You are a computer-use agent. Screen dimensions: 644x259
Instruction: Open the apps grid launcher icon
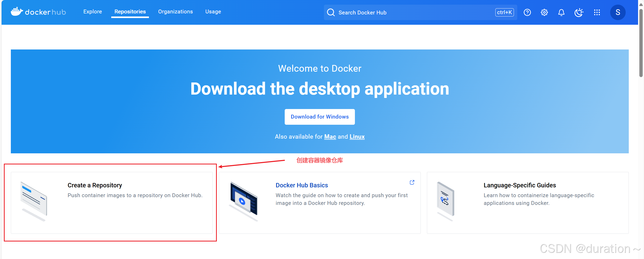(x=597, y=12)
